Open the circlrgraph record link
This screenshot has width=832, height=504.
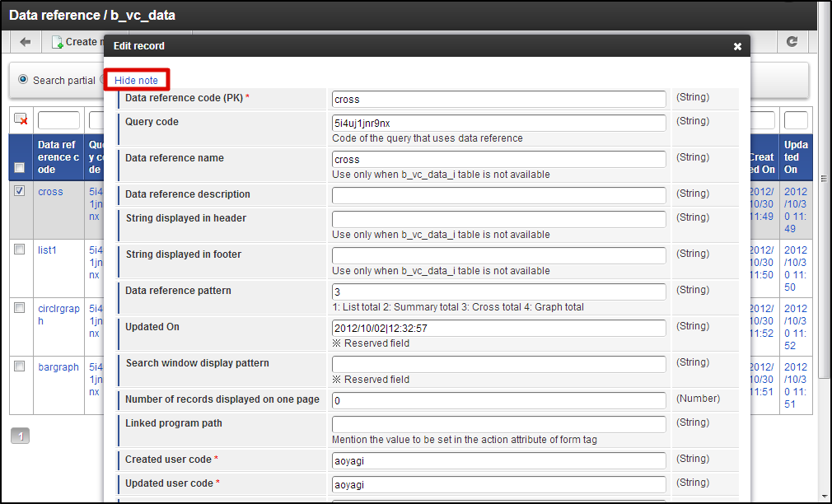(x=58, y=315)
